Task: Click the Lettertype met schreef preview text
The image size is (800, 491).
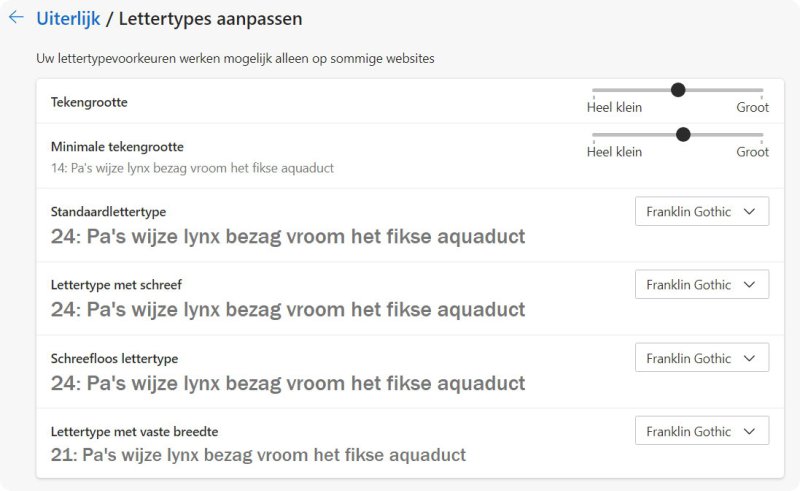Action: pos(288,310)
